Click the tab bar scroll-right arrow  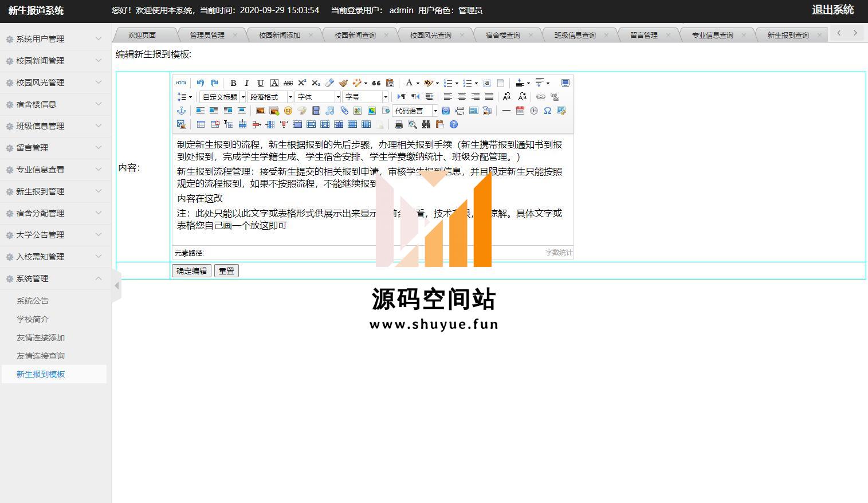tap(855, 33)
